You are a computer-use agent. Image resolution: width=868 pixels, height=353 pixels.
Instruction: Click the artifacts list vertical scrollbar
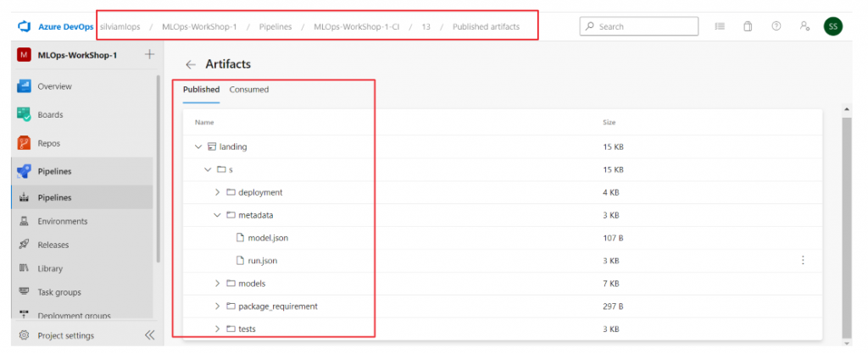click(847, 227)
